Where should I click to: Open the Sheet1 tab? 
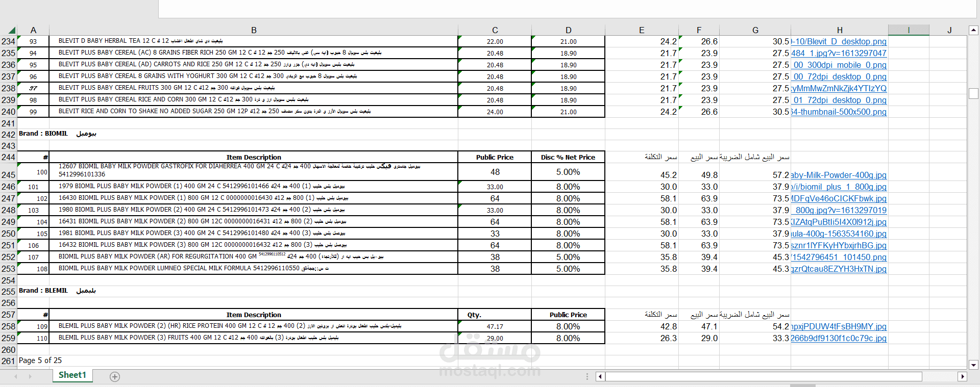[72, 375]
